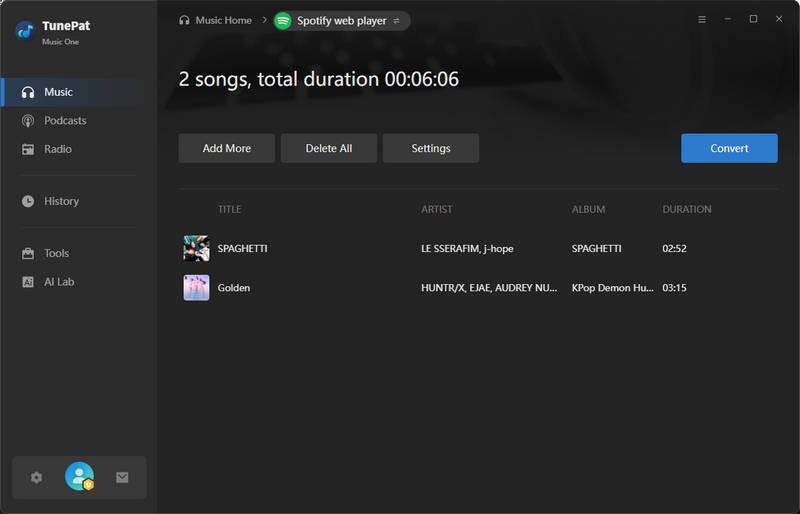Open the mail feedback icon
Viewport: 800px width, 514px height.
[x=122, y=478]
